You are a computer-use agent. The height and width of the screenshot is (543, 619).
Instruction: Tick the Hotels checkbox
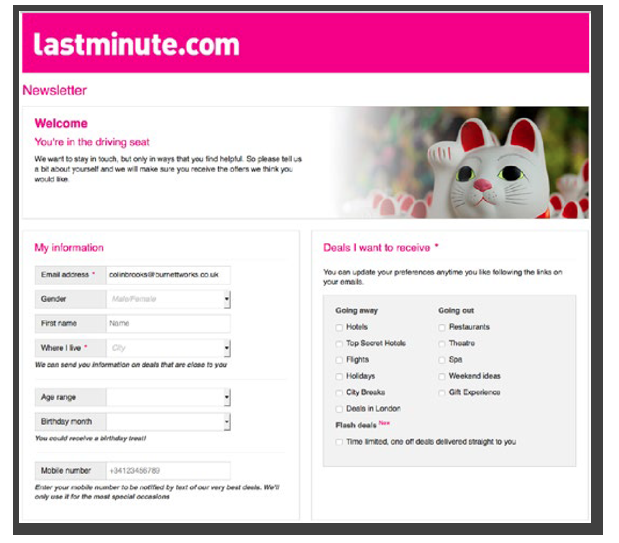(340, 327)
